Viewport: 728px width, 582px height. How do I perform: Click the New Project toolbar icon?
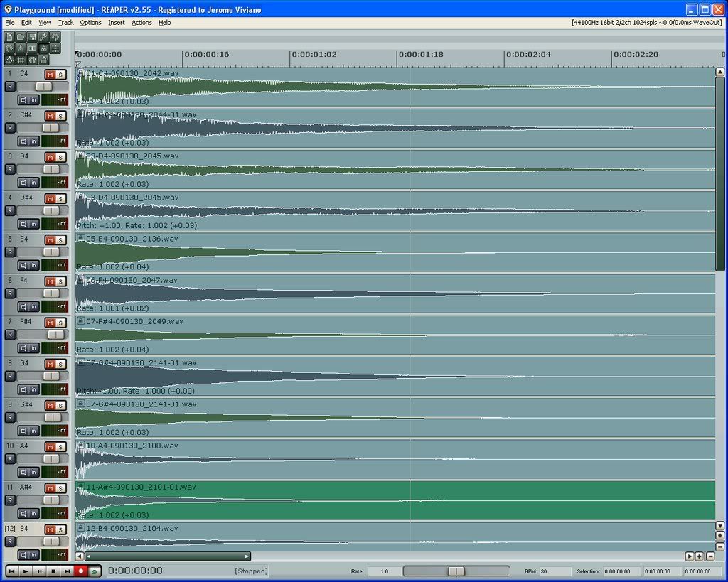tap(9, 37)
